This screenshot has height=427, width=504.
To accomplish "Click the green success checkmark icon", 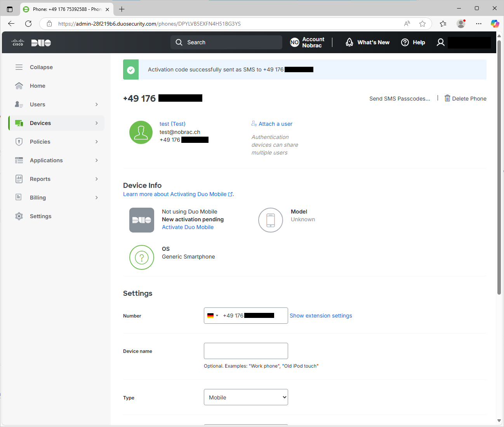I will click(x=131, y=70).
